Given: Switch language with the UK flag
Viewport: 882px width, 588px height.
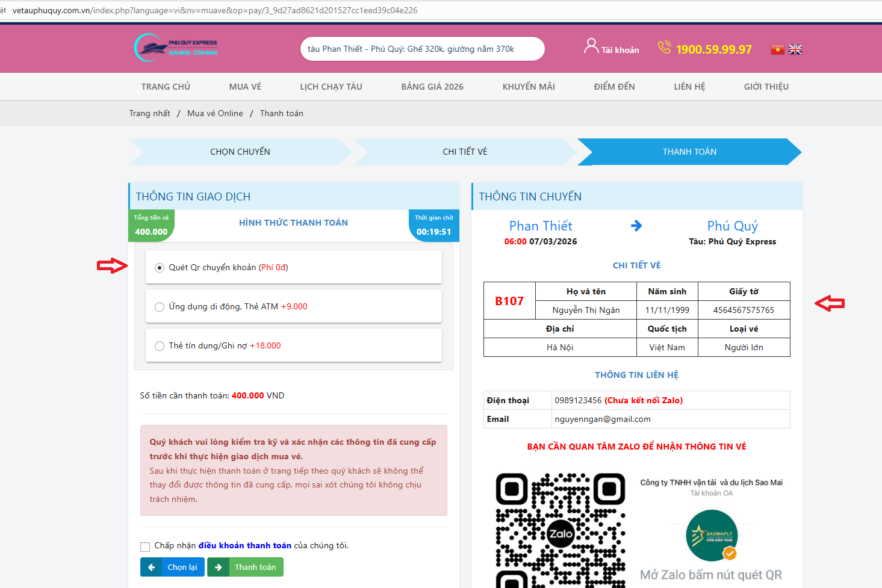Looking at the screenshot, I should (x=795, y=49).
